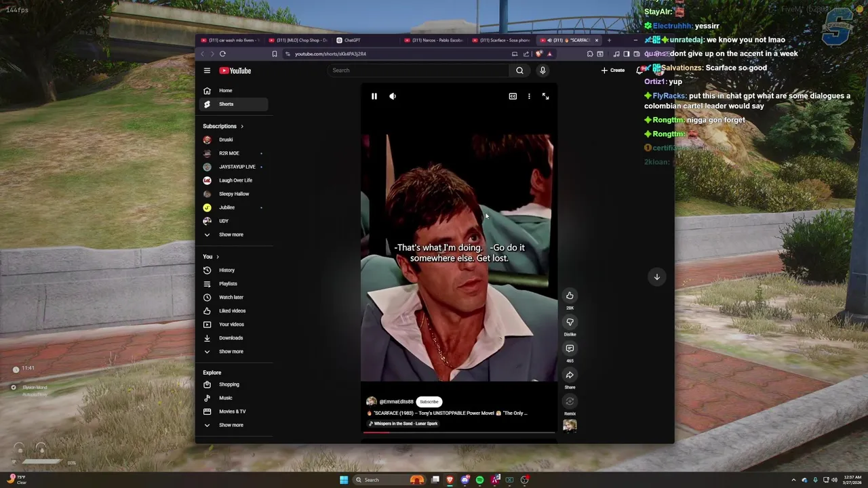Like the short with thumbs up
The image size is (868, 488).
[x=570, y=296]
